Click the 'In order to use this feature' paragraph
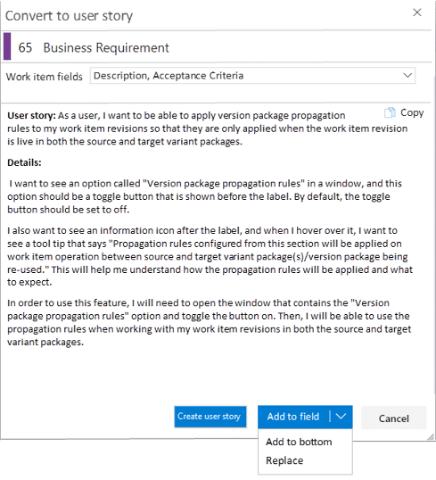Image resolution: width=436 pixels, height=480 pixels. point(209,322)
